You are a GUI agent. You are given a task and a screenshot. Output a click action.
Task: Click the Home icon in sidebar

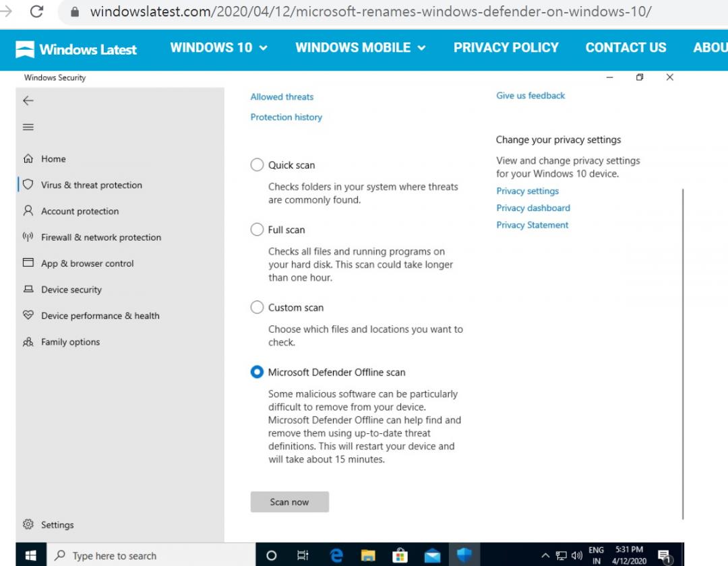tap(28, 159)
